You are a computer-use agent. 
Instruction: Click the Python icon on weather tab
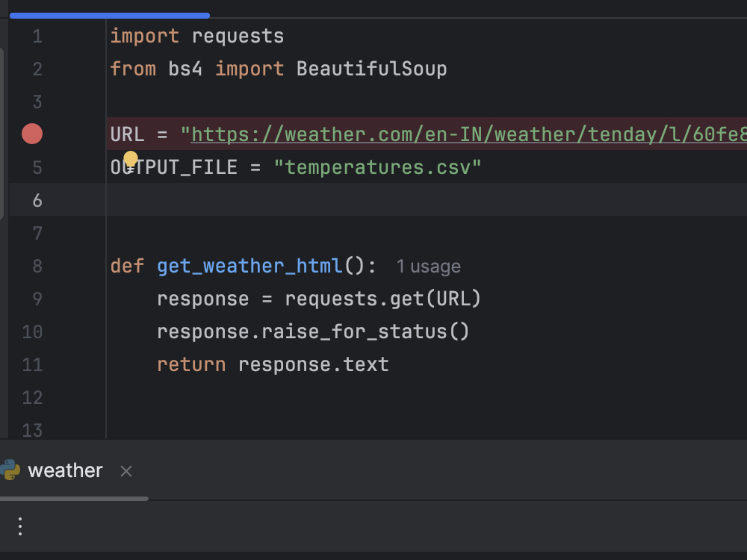point(10,470)
